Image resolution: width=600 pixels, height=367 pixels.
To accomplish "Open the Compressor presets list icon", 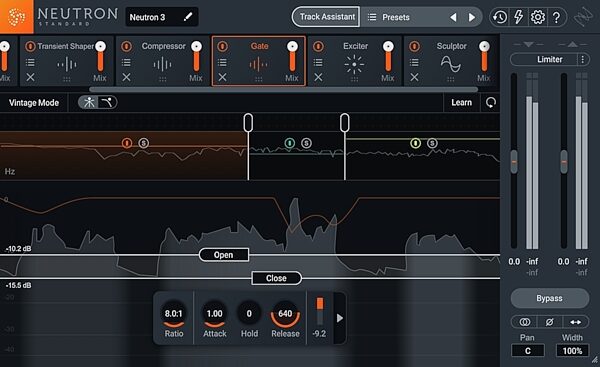I will 126,62.
